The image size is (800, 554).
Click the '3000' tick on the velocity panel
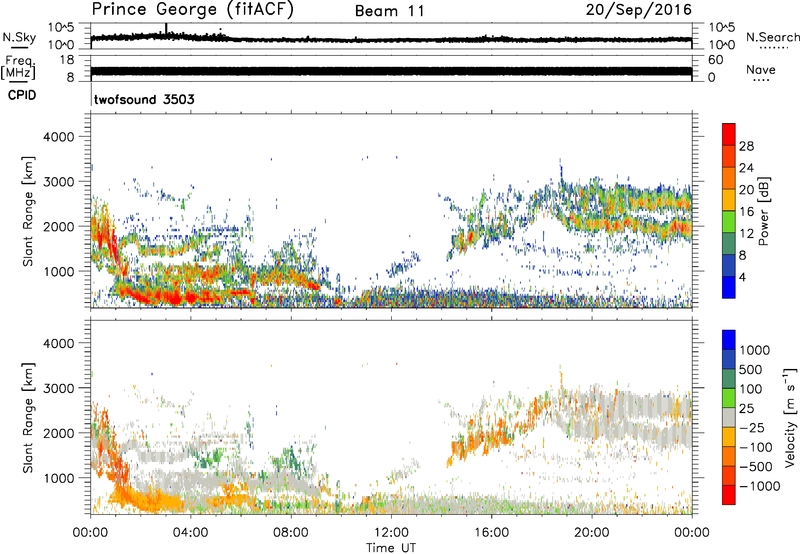click(x=59, y=388)
